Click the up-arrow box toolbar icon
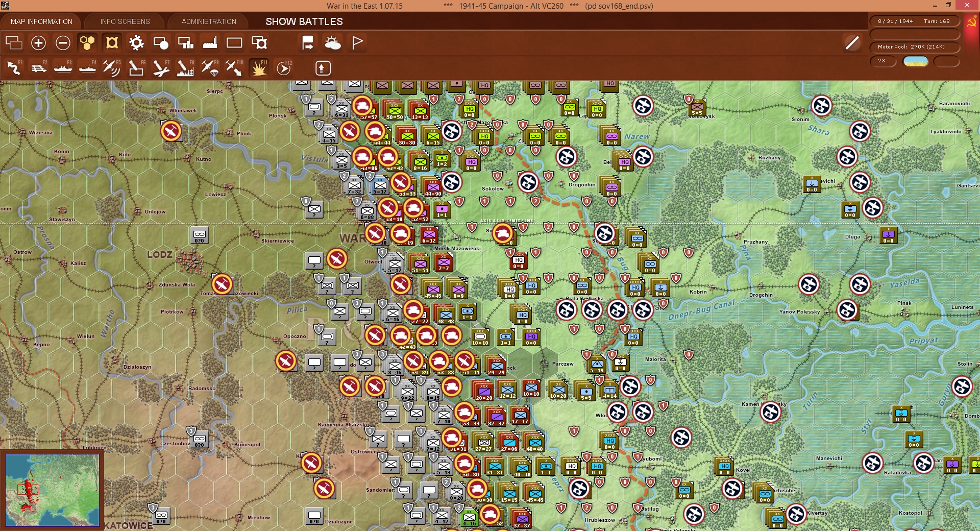Viewport: 980px width, 531px height. (x=323, y=68)
